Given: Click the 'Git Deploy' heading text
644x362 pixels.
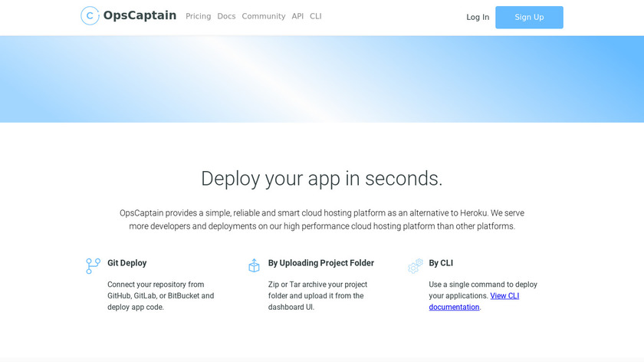Looking at the screenshot, I should tap(127, 263).
